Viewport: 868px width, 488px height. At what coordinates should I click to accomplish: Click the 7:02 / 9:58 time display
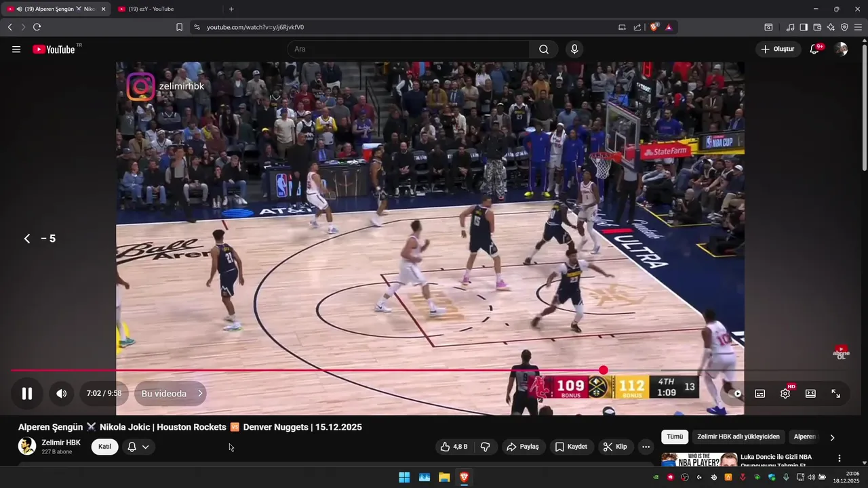tap(104, 393)
